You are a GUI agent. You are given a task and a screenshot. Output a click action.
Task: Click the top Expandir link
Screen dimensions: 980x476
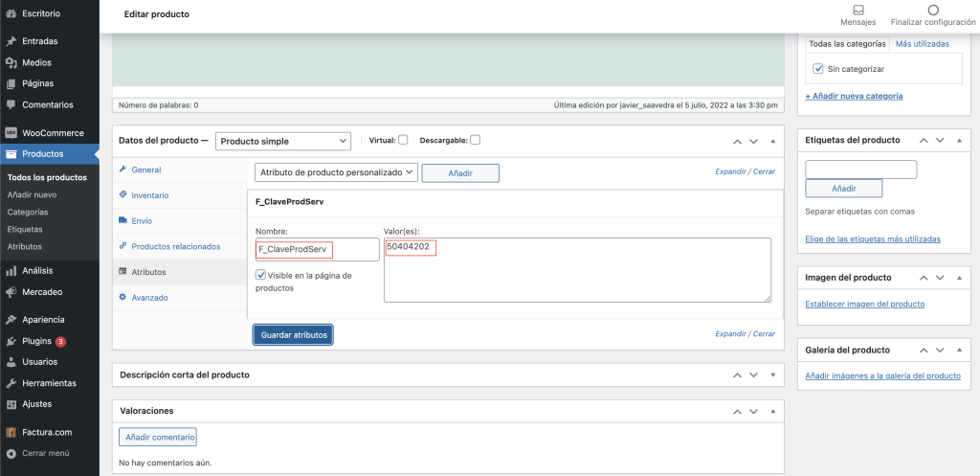[730, 171]
